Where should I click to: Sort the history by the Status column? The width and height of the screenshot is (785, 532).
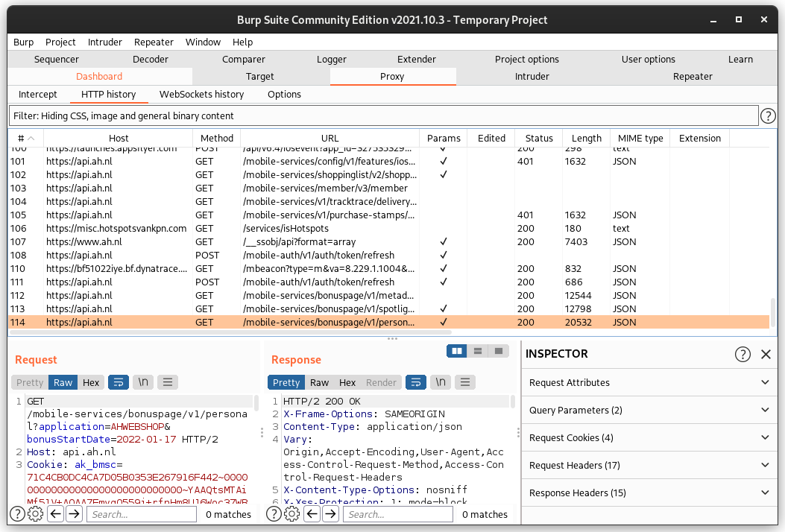(x=538, y=138)
